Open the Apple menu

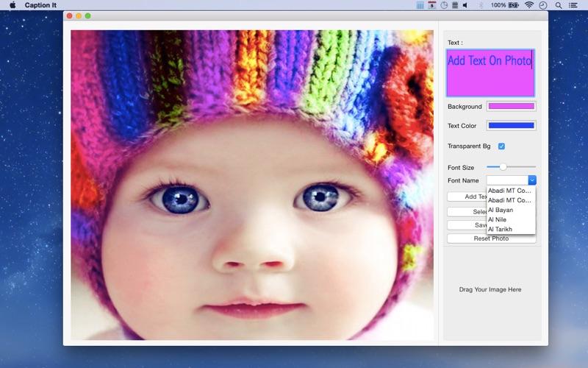click(12, 5)
